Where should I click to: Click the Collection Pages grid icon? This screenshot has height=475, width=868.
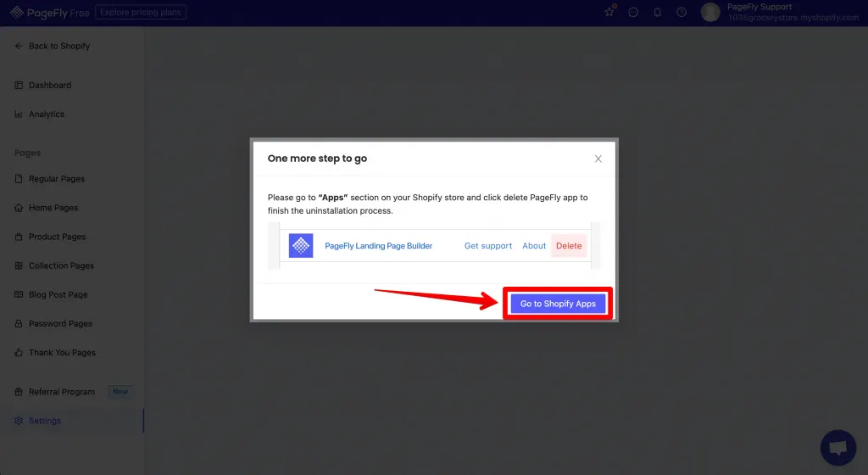[19, 265]
